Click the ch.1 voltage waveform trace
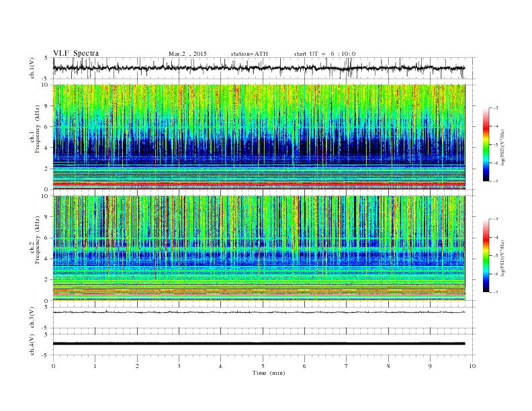This screenshot has height=411, width=532. click(x=259, y=68)
